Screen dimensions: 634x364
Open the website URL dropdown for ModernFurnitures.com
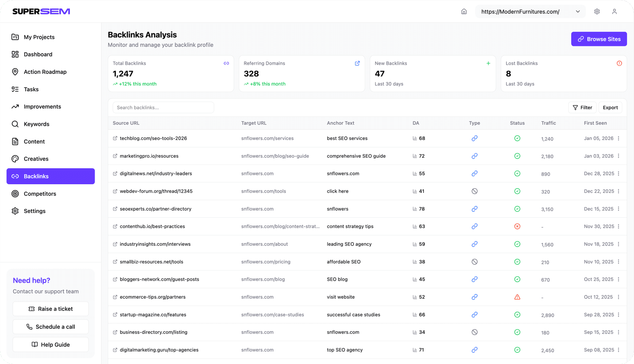pos(578,11)
